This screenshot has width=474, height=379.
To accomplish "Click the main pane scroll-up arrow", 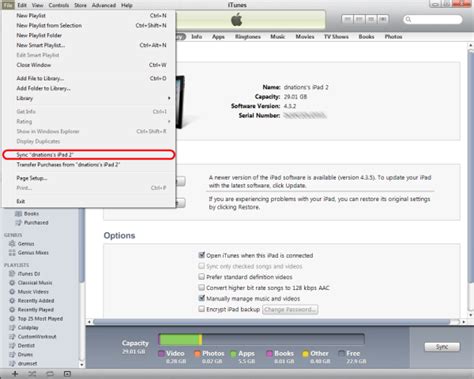I will click(x=471, y=45).
